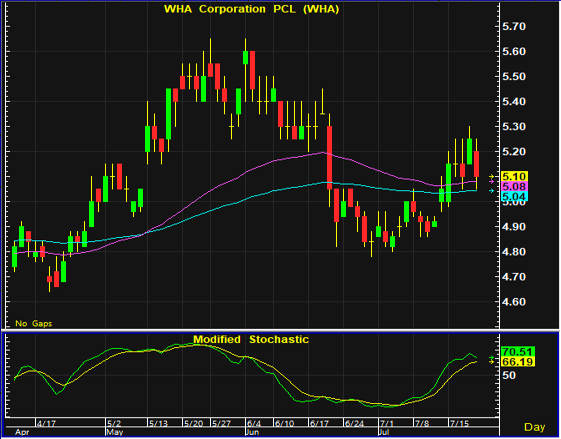Viewport: 561px width, 439px height.
Task: Click the yellow arrow marker beside 5.10
Action: point(492,176)
